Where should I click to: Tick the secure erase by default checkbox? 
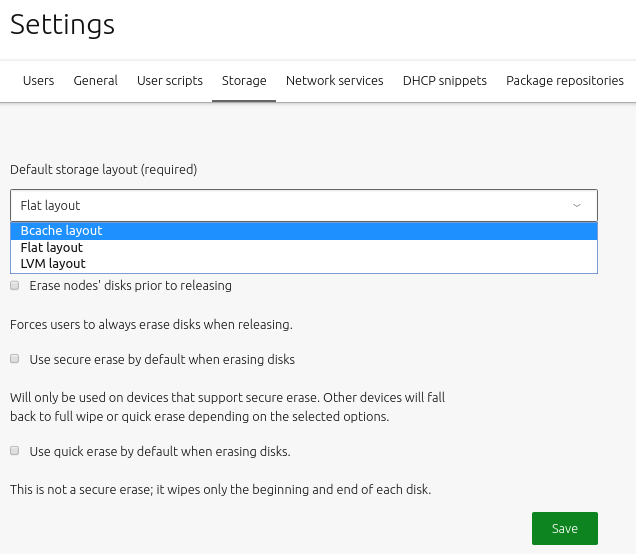(x=15, y=358)
